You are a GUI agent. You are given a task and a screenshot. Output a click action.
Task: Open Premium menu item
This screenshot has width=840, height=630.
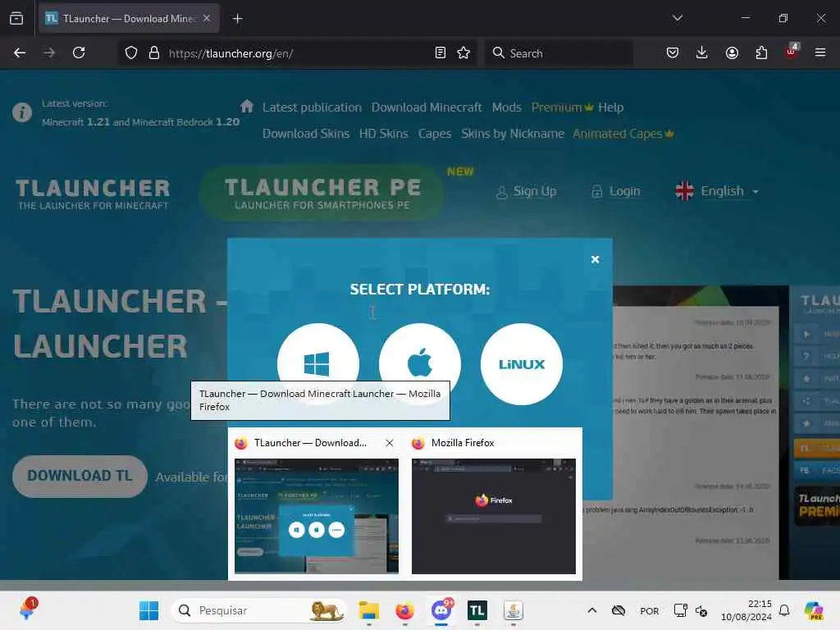[x=562, y=107]
